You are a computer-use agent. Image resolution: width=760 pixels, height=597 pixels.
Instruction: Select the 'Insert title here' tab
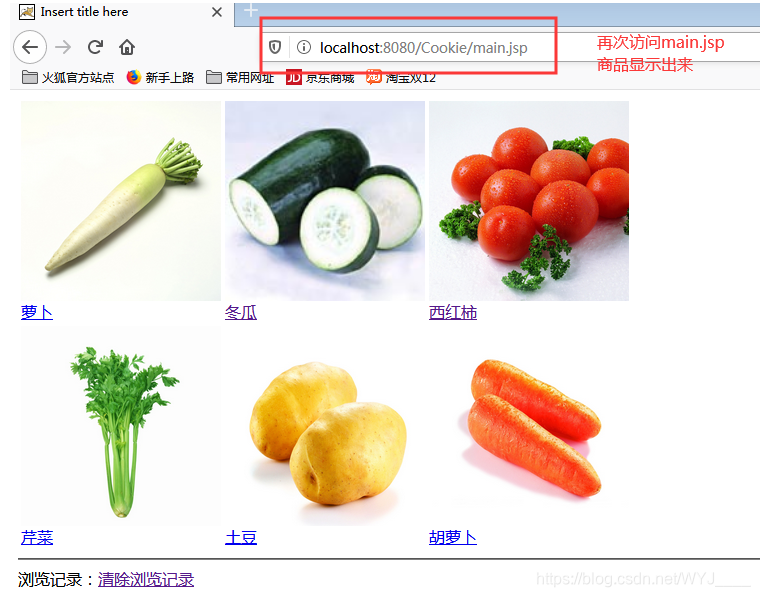click(x=121, y=12)
